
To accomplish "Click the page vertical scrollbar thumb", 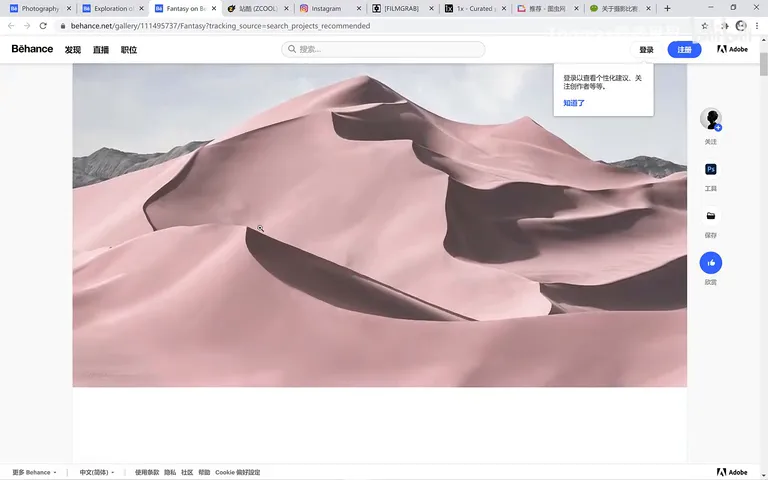I will [764, 64].
